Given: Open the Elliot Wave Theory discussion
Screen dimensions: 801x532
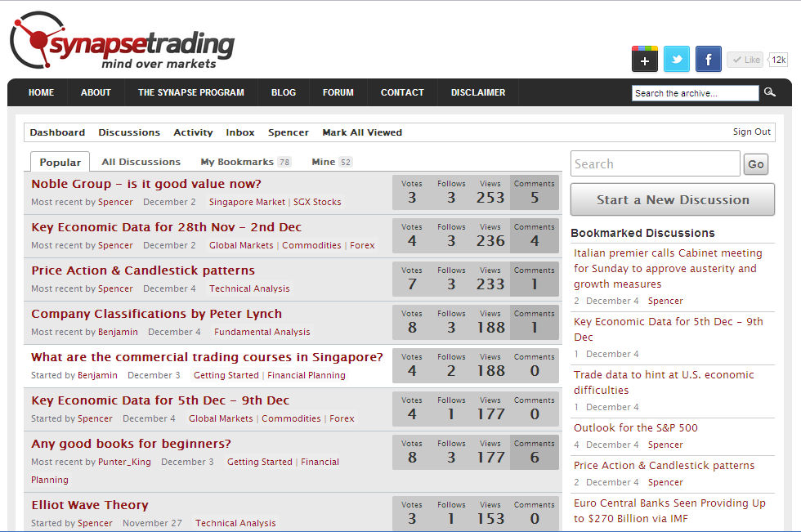Looking at the screenshot, I should click(x=90, y=505).
